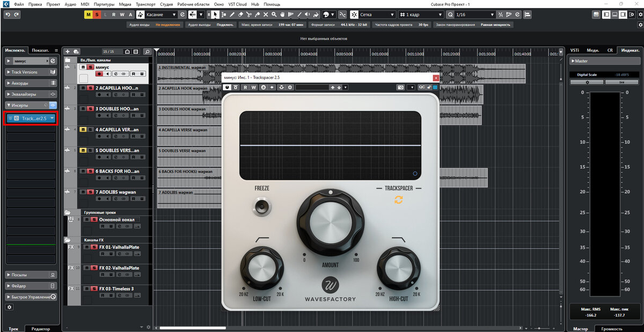Select the Range Selection tool

[x=224, y=14]
